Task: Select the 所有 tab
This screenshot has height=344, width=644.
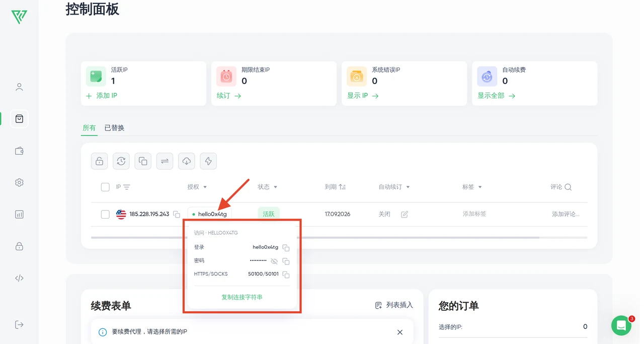Action: [x=89, y=128]
